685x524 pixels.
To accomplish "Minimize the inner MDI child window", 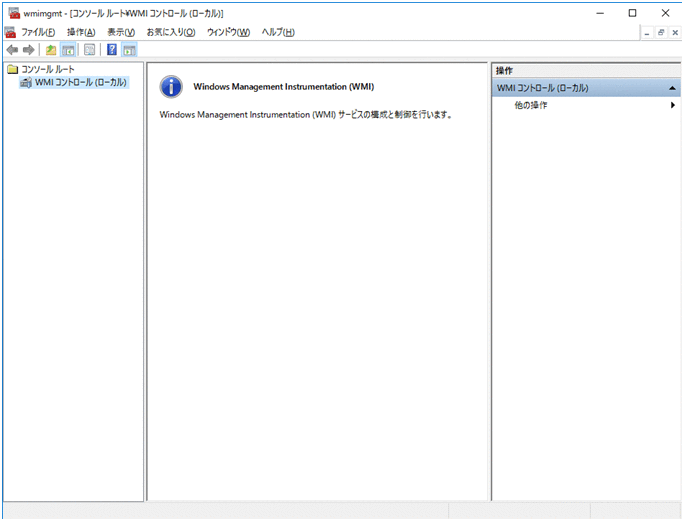I will coord(647,32).
